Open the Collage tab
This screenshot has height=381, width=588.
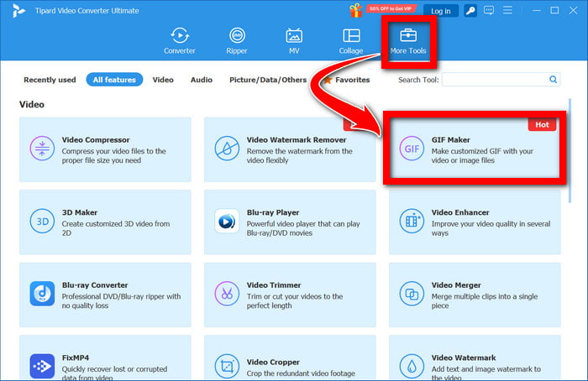coord(351,41)
